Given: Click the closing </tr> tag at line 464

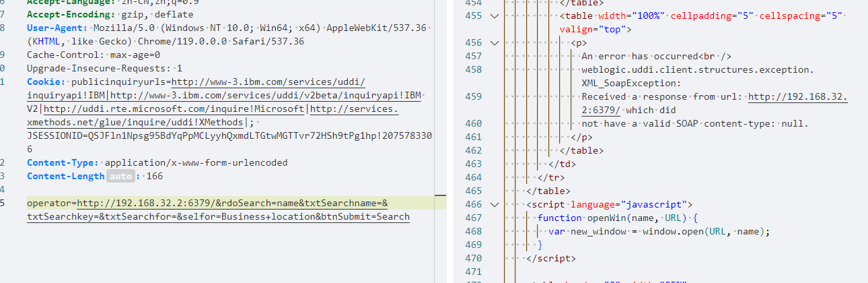Looking at the screenshot, I should tap(551, 177).
